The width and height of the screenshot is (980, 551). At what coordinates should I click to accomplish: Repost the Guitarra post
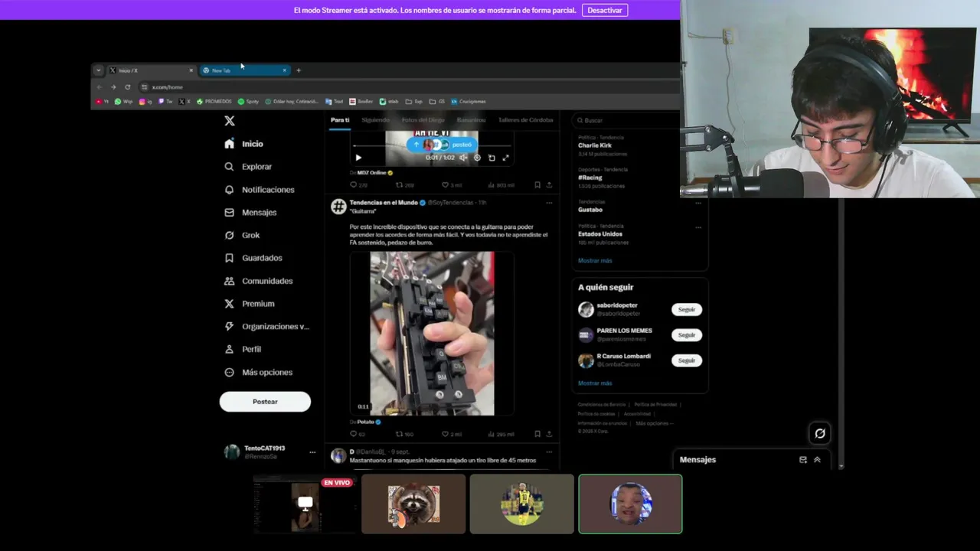tap(405, 434)
